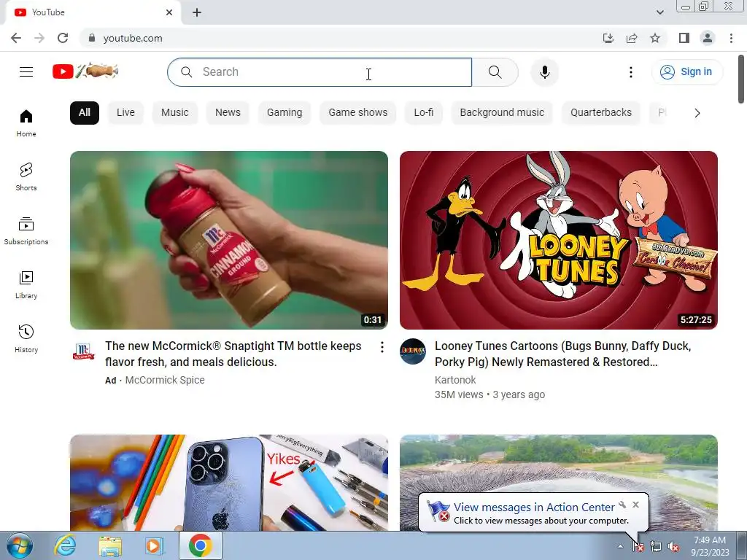
Task: Open Windows Media Player from taskbar
Action: pyautogui.click(x=154, y=545)
